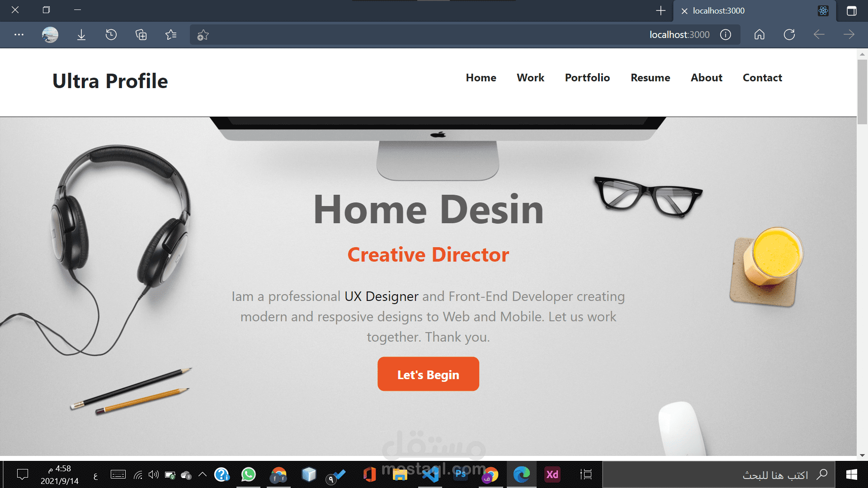
Task: Click the Resume navigation item
Action: pyautogui.click(x=651, y=77)
